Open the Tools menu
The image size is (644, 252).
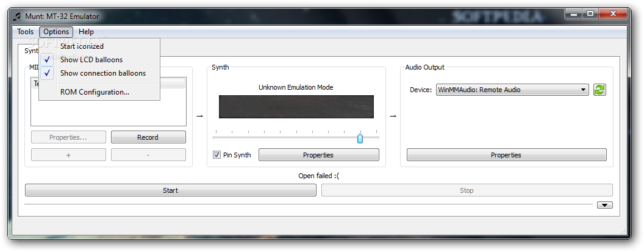(26, 32)
